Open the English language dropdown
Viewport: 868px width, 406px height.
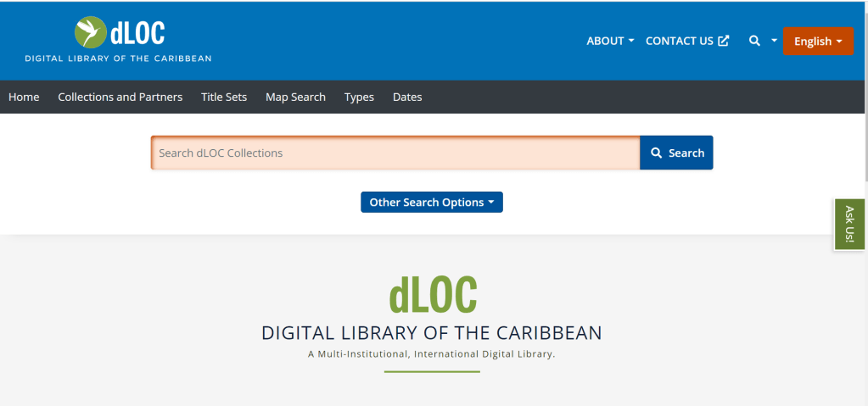pyautogui.click(x=818, y=41)
